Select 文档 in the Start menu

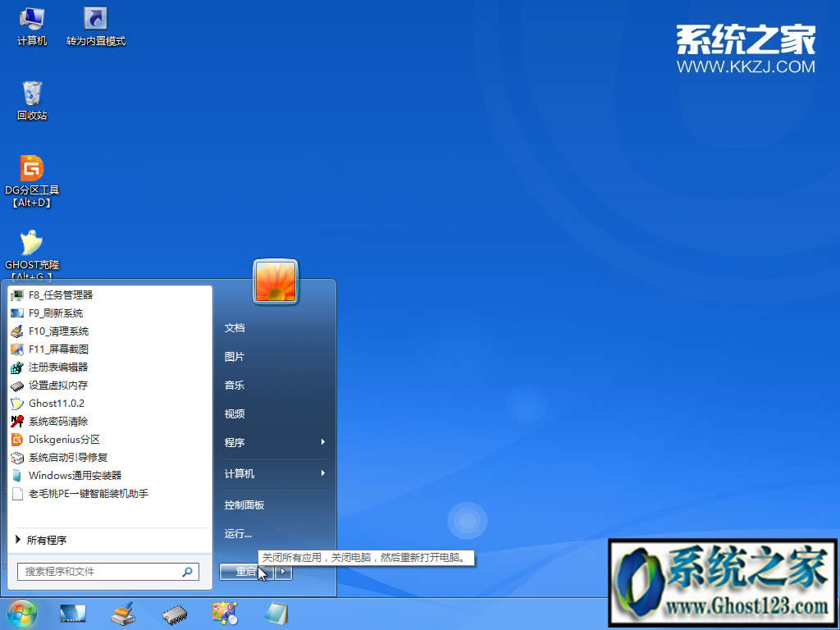click(235, 327)
